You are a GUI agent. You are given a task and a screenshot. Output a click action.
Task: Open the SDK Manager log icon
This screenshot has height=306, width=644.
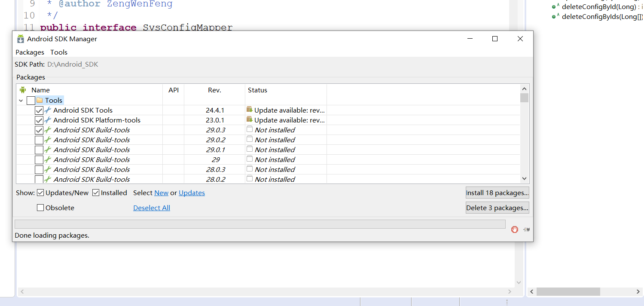pyautogui.click(x=526, y=230)
